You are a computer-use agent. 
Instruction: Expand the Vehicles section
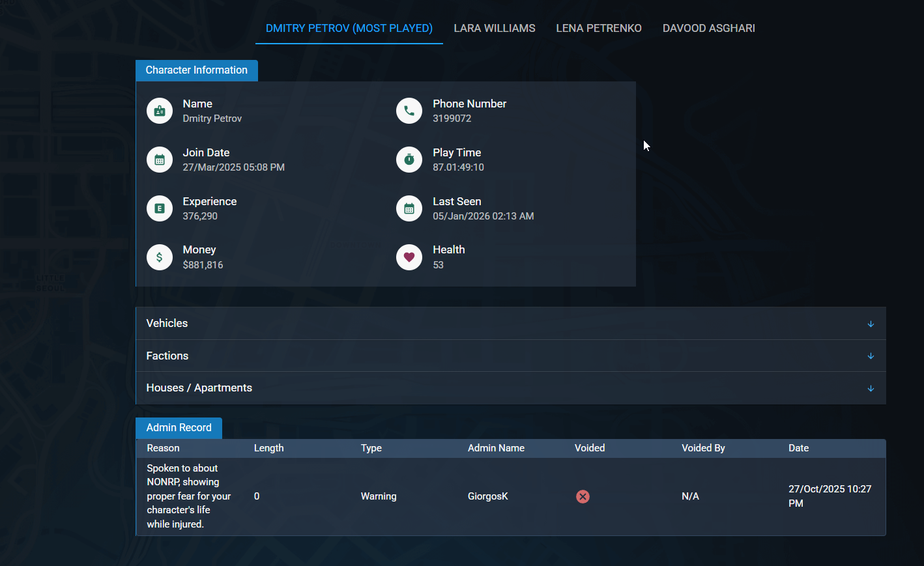tap(511, 323)
